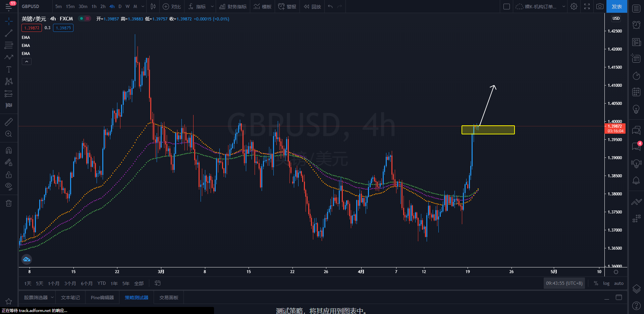Open the 交易面板 tab

click(x=169, y=298)
